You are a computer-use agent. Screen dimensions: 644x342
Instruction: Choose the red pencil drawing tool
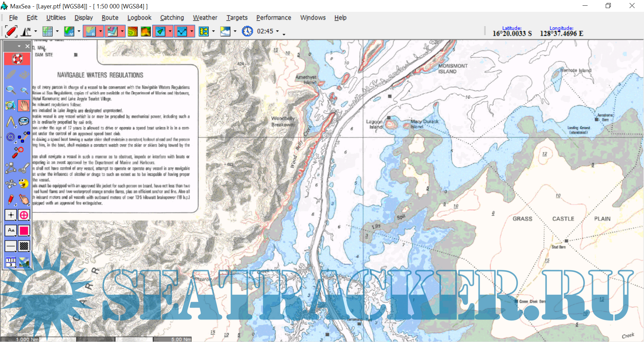point(11,199)
